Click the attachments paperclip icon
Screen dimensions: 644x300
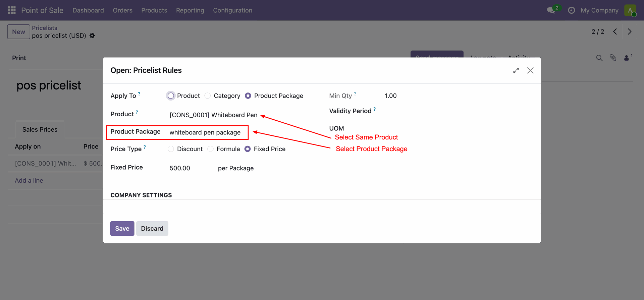(x=613, y=58)
